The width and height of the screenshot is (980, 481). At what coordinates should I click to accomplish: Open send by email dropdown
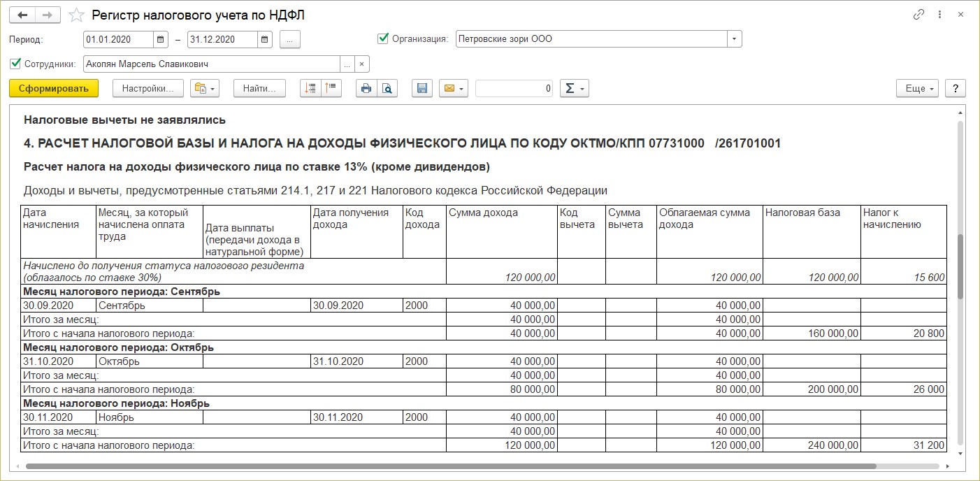coord(453,88)
